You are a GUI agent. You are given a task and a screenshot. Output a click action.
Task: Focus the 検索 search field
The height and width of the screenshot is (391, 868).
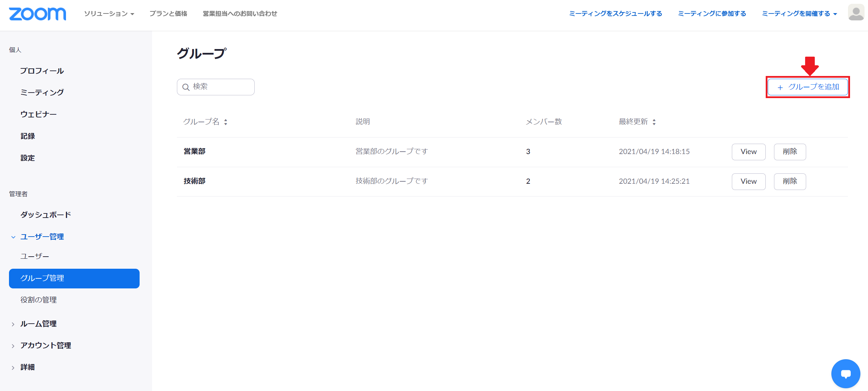point(216,87)
